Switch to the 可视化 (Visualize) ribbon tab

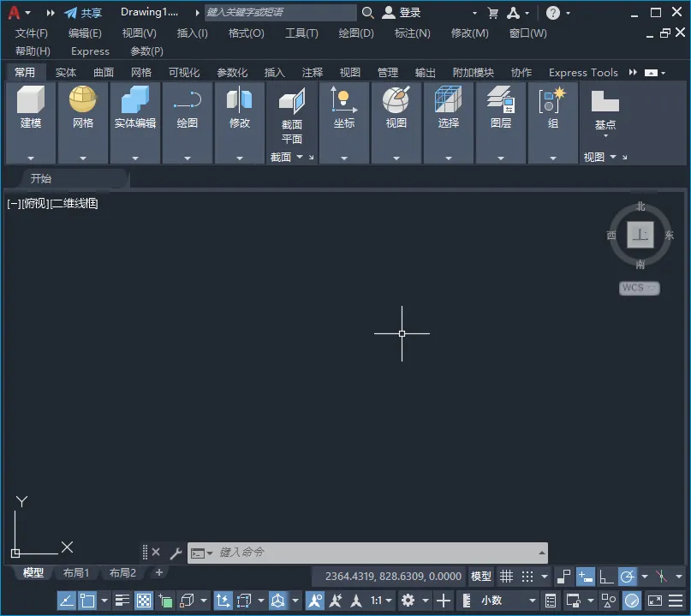(184, 72)
